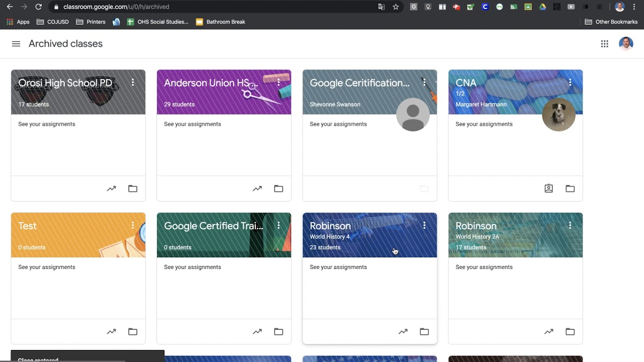Open Drive folder for Test class
The width and height of the screenshot is (644, 362).
(133, 331)
